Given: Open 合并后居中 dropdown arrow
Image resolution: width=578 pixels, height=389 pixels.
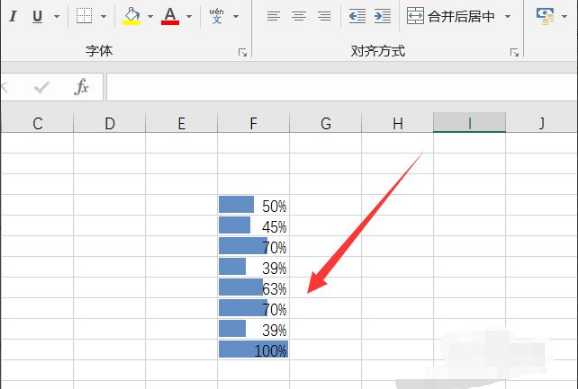Looking at the screenshot, I should pos(508,16).
